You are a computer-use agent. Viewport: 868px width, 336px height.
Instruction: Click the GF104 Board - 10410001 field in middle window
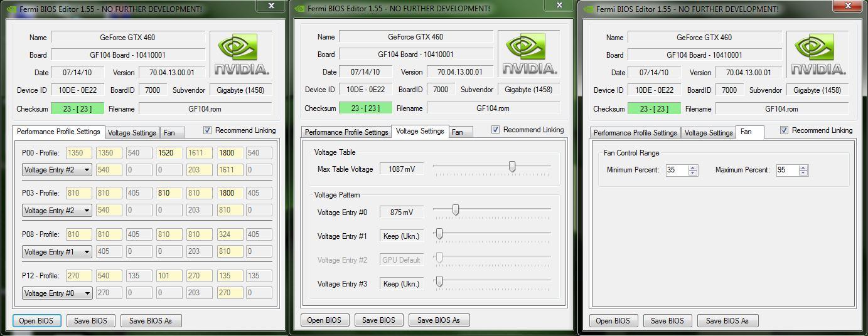(416, 54)
